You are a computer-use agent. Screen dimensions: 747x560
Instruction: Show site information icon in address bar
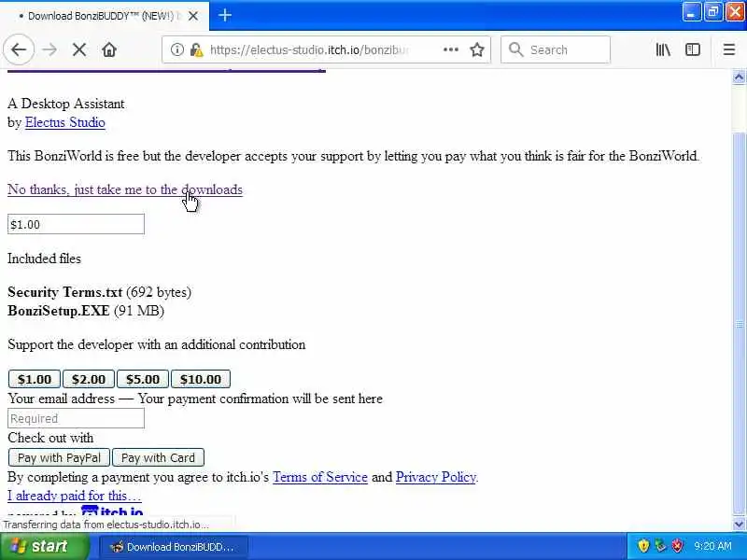(x=176, y=49)
